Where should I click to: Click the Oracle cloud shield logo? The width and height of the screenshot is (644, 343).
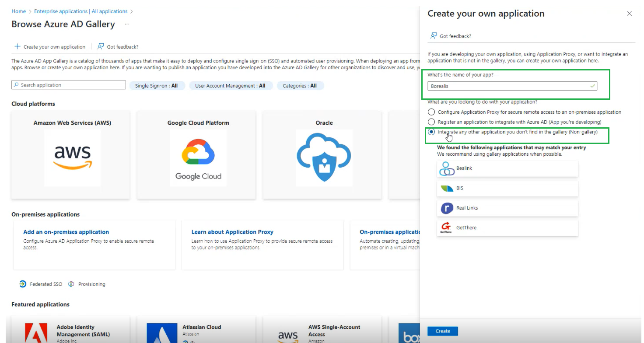324,158
